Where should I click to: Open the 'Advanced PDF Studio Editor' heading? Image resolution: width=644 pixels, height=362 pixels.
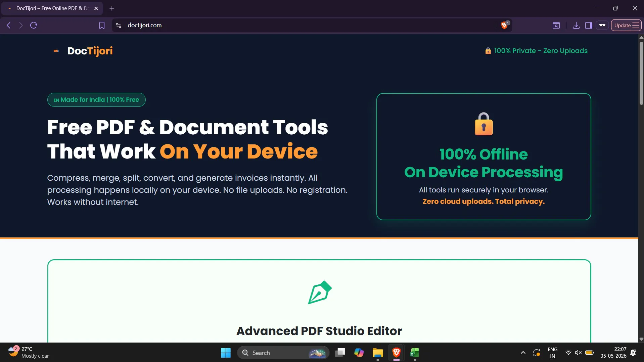pos(319,331)
